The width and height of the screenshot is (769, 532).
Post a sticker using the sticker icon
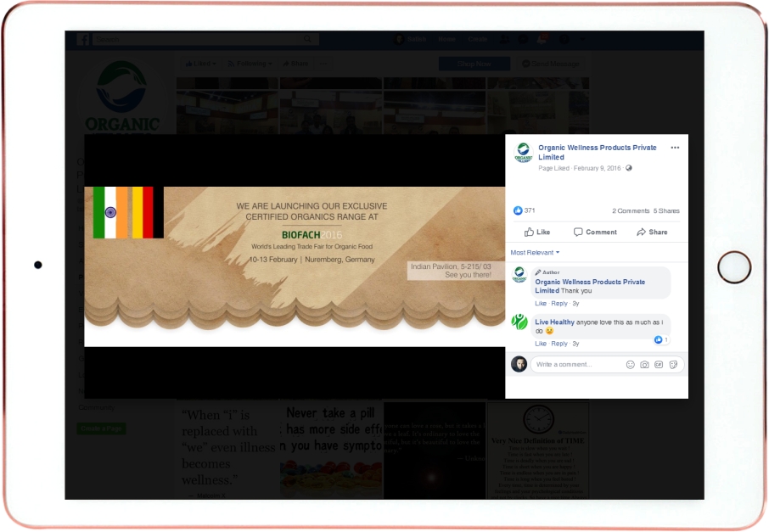point(673,365)
